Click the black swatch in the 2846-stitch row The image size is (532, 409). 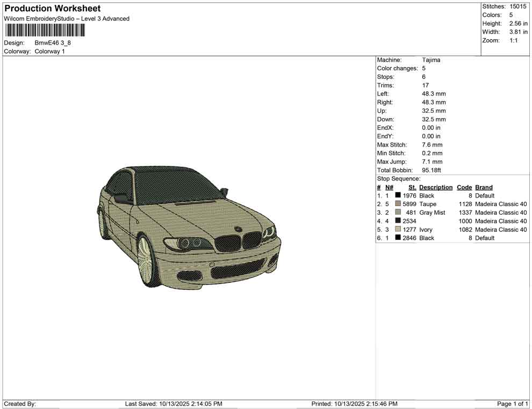pos(398,238)
